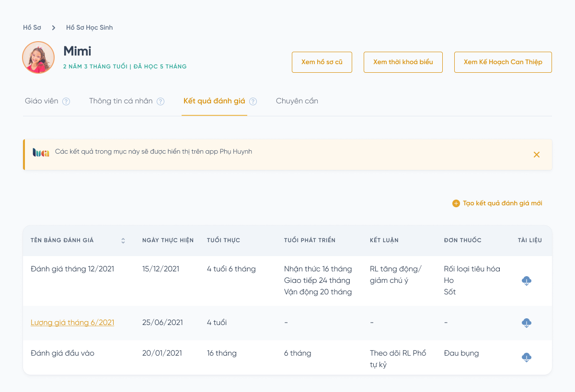Switch to the Giáo viên tab
This screenshot has width=575, height=392.
(x=42, y=101)
